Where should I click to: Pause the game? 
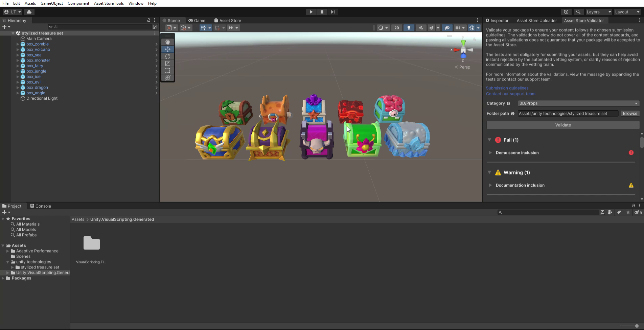[322, 12]
